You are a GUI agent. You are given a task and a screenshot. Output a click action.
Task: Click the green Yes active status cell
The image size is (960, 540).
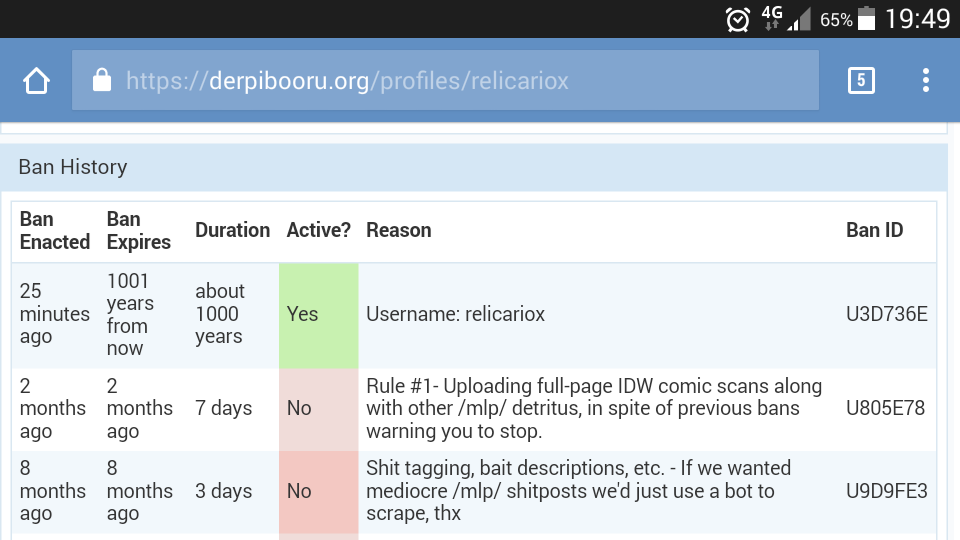tap(318, 314)
